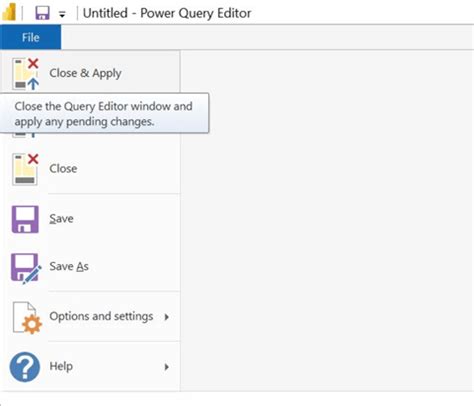Choose the Save menu label
This screenshot has width=474, height=406.
pos(61,219)
